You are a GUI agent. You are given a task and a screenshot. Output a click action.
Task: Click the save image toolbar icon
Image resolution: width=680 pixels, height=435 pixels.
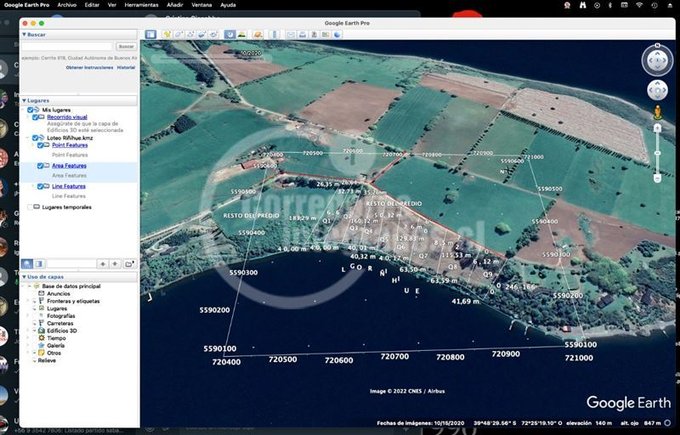pyautogui.click(x=314, y=34)
